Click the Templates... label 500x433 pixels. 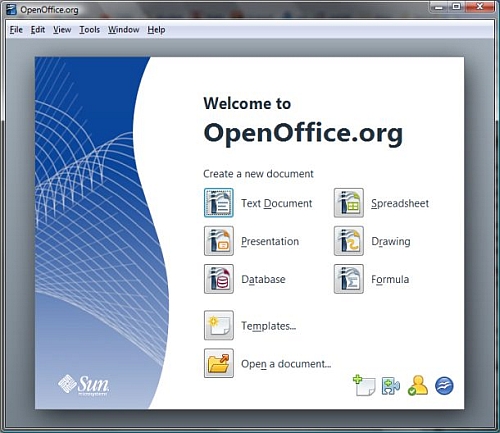point(269,326)
